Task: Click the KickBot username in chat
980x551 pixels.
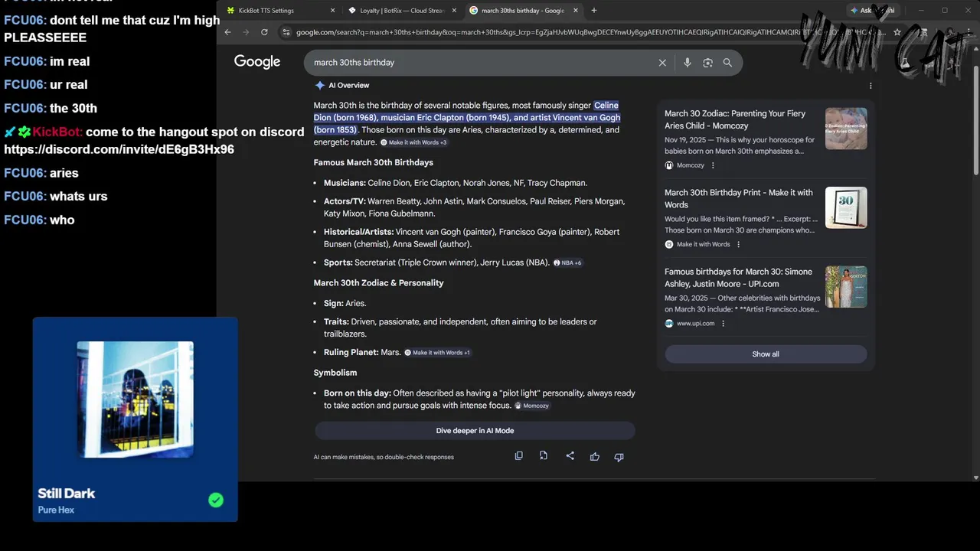Action: 57,132
